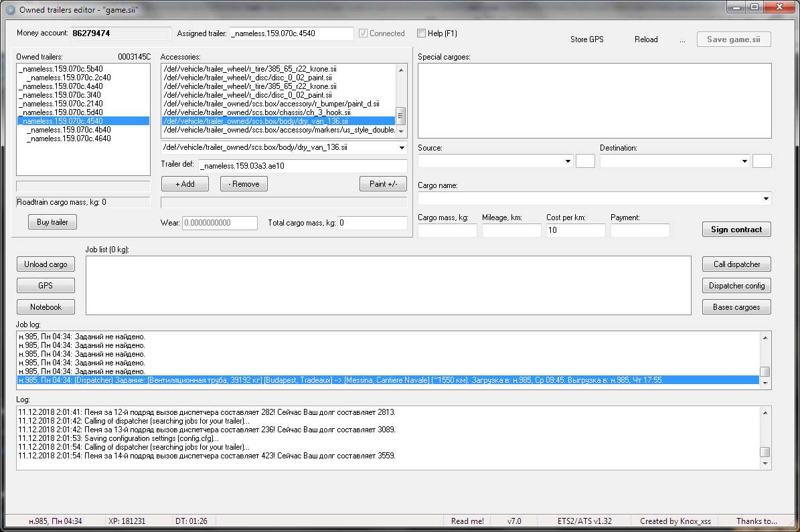Viewport: 800px width, 532px height.
Task: Click the Accessories list scrollbar thumb
Action: (401, 115)
